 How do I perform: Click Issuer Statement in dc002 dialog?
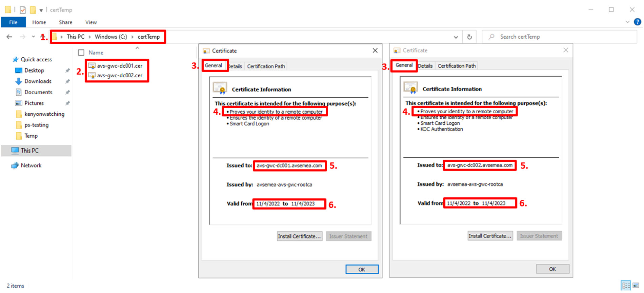[x=539, y=236]
